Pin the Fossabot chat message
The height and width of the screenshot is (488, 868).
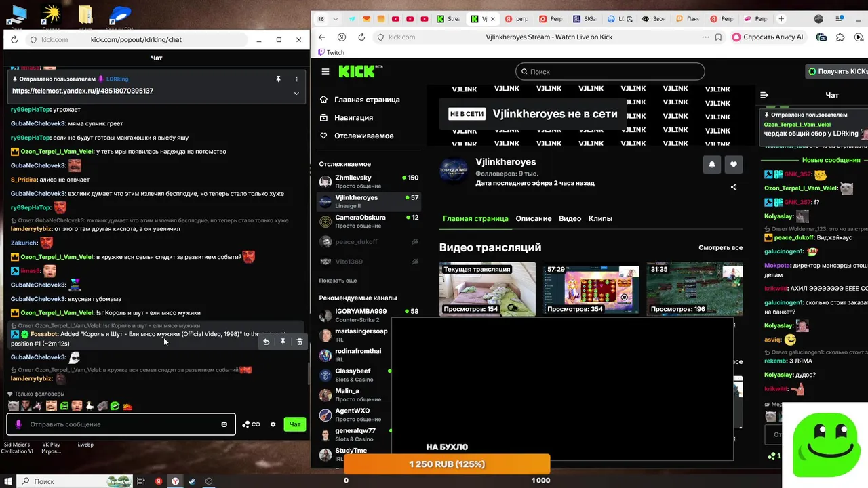pos(283,342)
